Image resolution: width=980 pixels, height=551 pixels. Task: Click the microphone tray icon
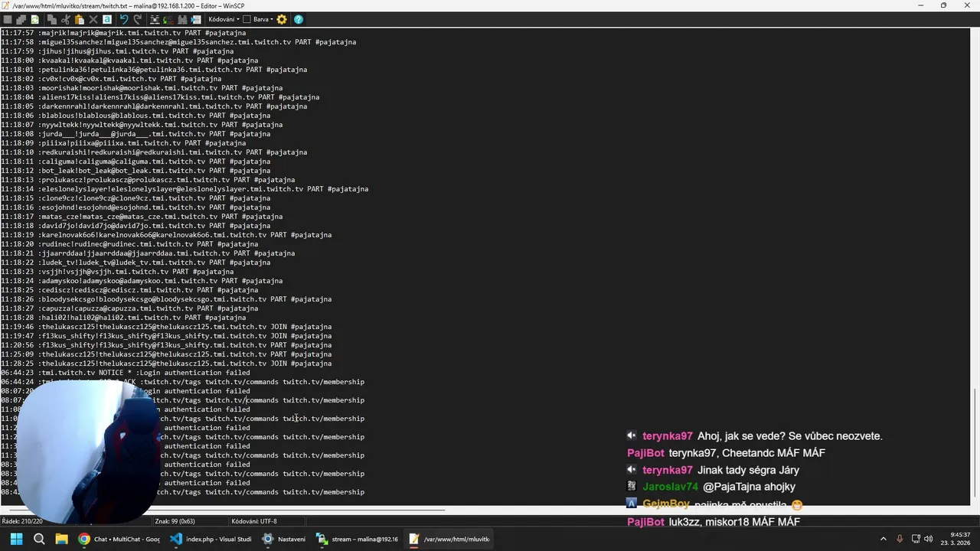pyautogui.click(x=900, y=539)
